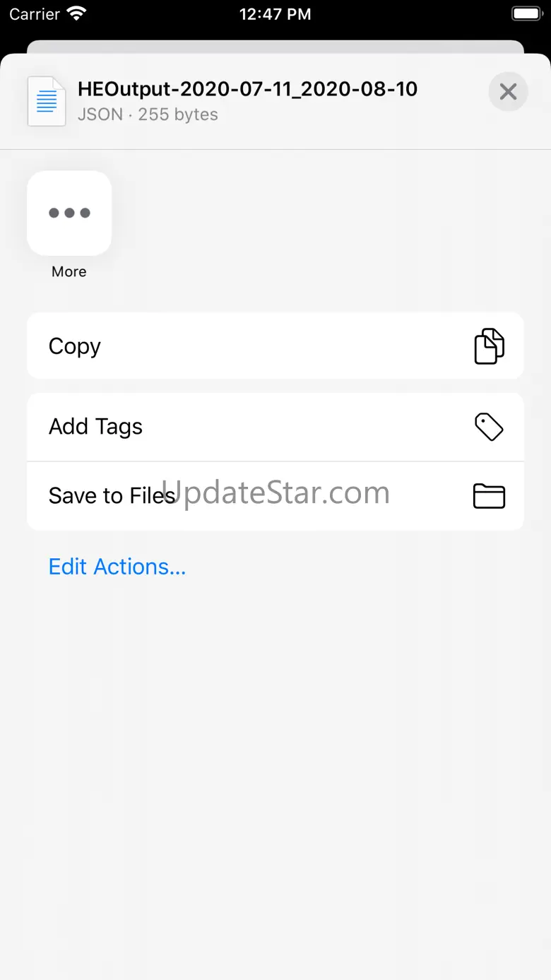551x980 pixels.
Task: Click the folder icon beside Save to Files
Action: pyautogui.click(x=489, y=496)
